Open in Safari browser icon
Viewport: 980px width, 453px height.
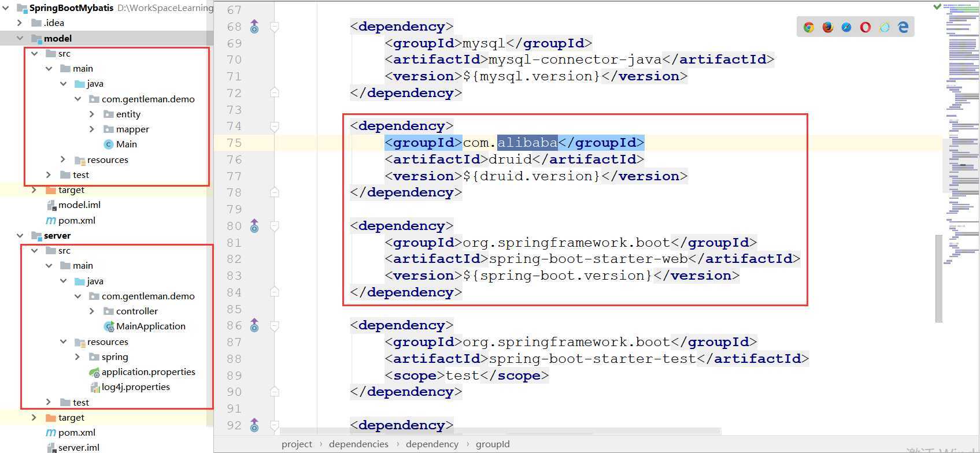[x=846, y=27]
